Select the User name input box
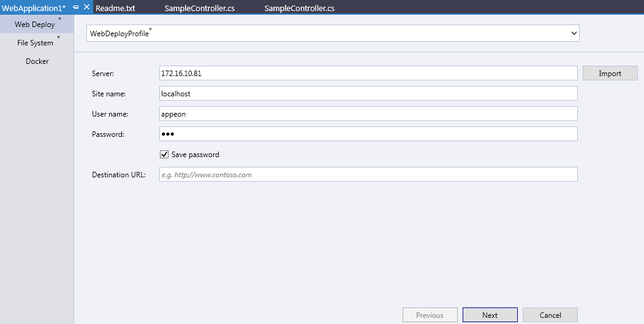The image size is (644, 324). coord(368,114)
